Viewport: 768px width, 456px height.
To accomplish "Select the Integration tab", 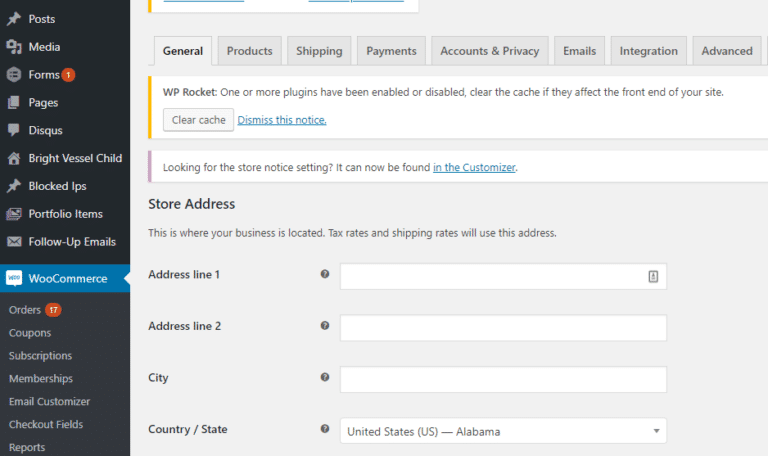I will click(648, 51).
